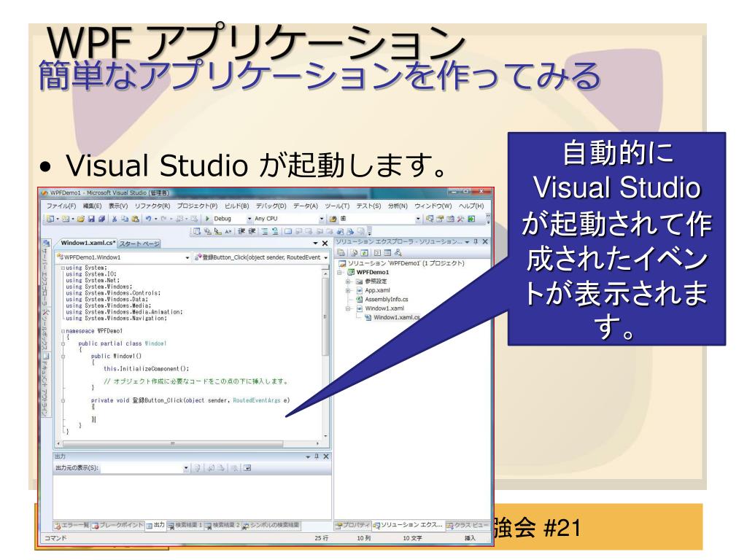The width and height of the screenshot is (747, 560).
Task: Open the Toolbox via toolbar icon
Action: (460, 219)
